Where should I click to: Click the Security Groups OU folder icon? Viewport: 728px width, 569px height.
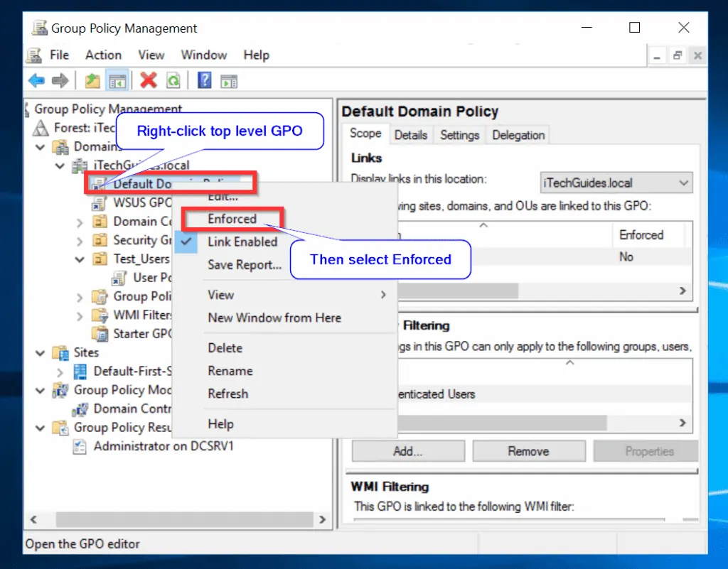[x=100, y=240]
